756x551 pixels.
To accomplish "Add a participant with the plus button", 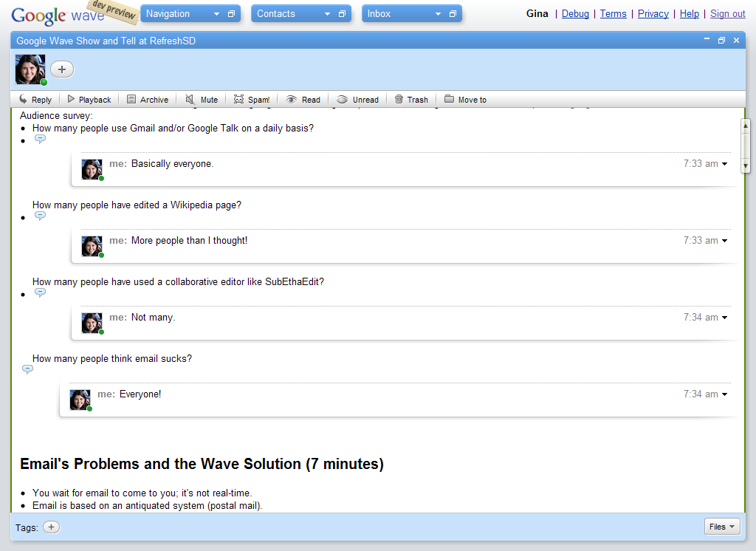I will (x=62, y=69).
